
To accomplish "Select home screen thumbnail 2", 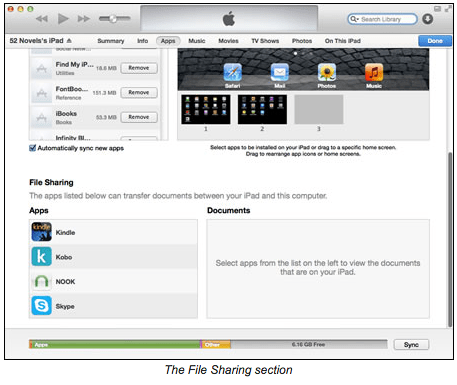I will 262,109.
